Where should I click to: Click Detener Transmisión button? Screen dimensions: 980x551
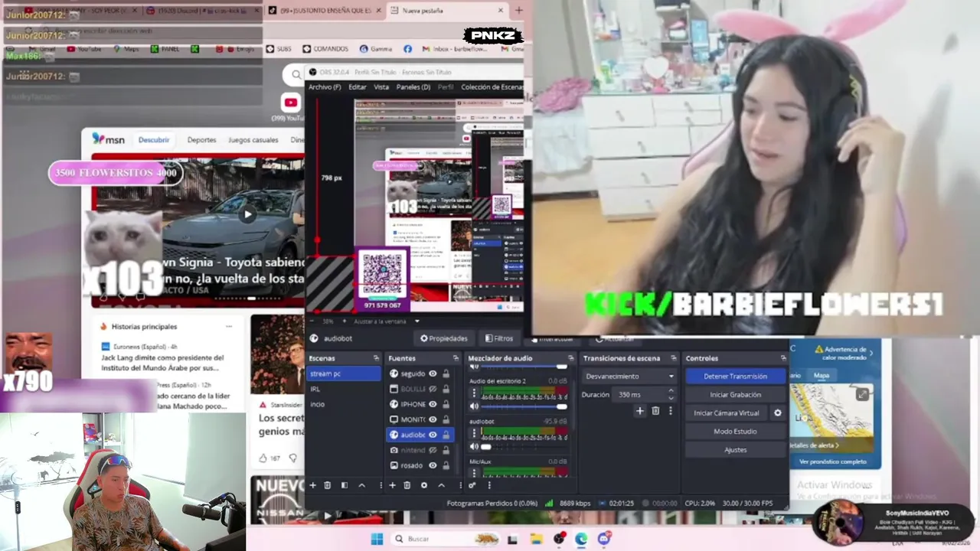735,377
